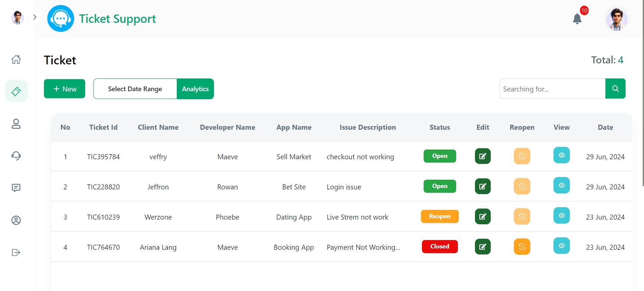Open the chat messages icon in sidebar
The width and height of the screenshot is (644, 291).
pyautogui.click(x=16, y=188)
